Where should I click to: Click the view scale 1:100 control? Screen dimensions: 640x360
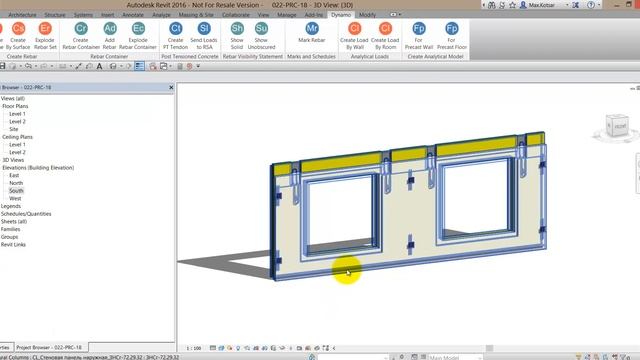point(194,348)
